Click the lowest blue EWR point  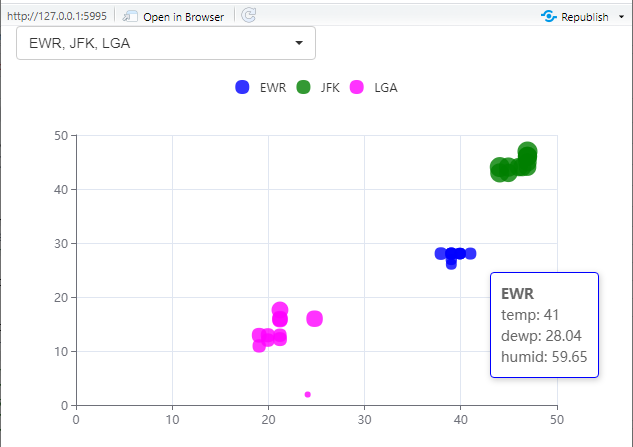451,264
